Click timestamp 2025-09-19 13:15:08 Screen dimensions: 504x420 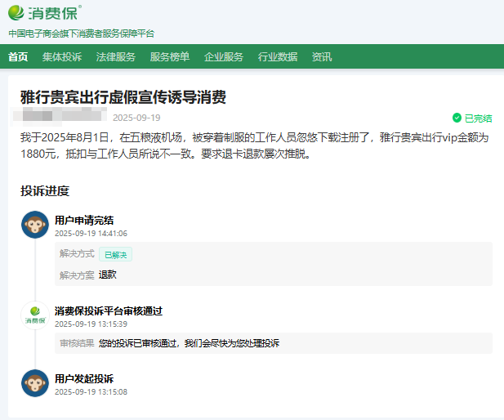point(91,392)
